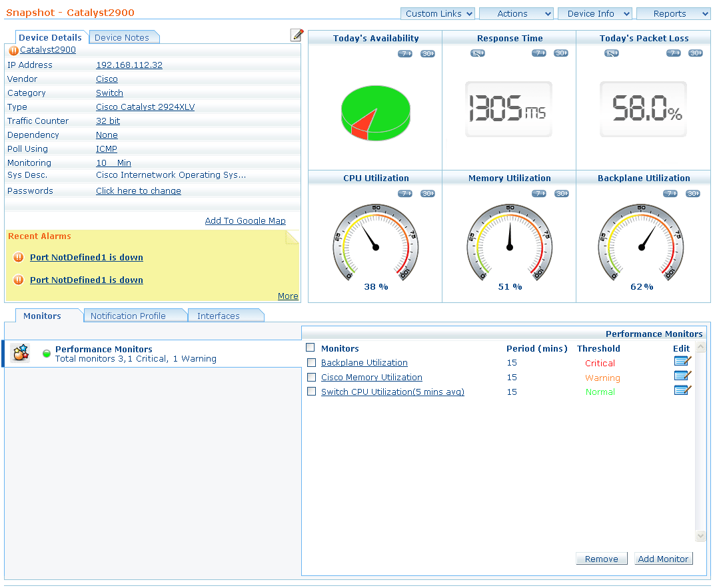
Task: Open 30-day report for Backplane Utilization
Action: [x=693, y=194]
